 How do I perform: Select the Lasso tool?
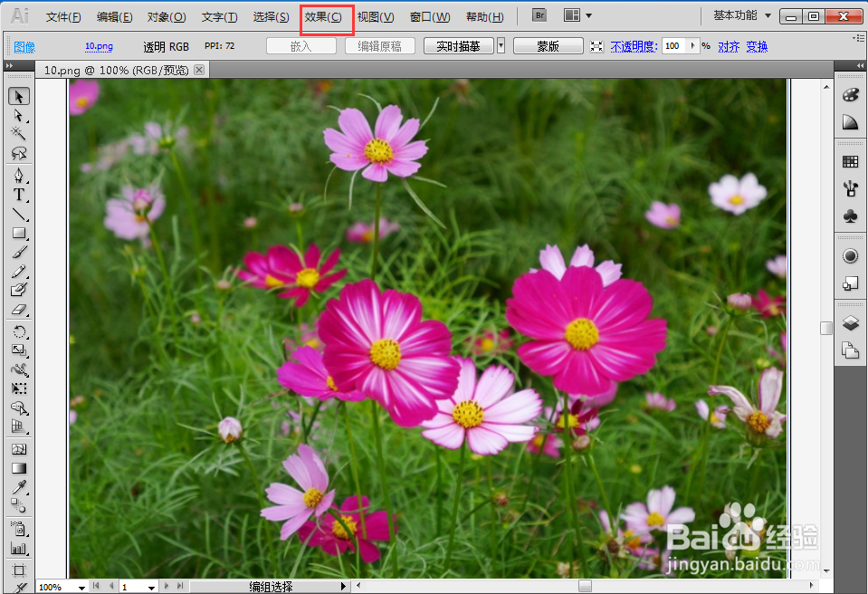pyautogui.click(x=19, y=153)
